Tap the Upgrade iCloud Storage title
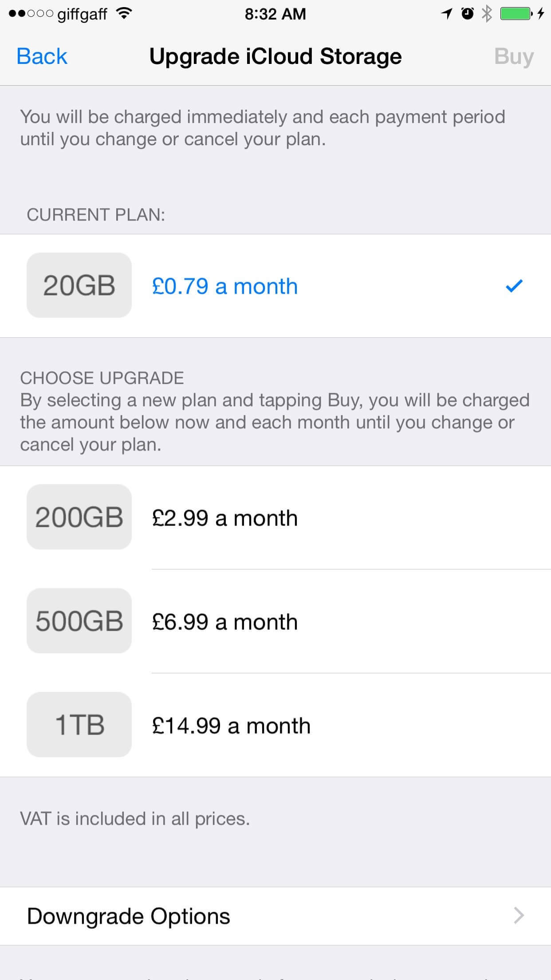This screenshot has width=551, height=980. click(275, 56)
